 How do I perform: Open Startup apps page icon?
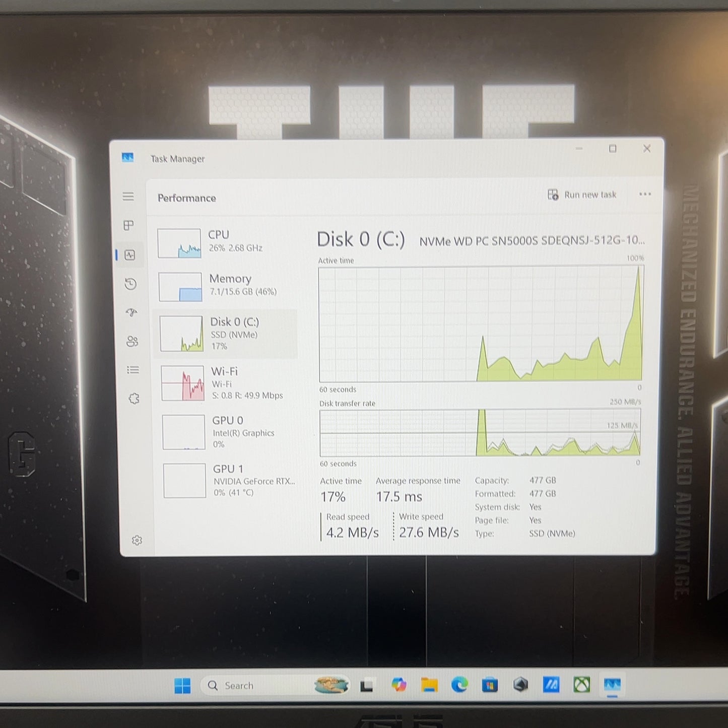[x=131, y=313]
